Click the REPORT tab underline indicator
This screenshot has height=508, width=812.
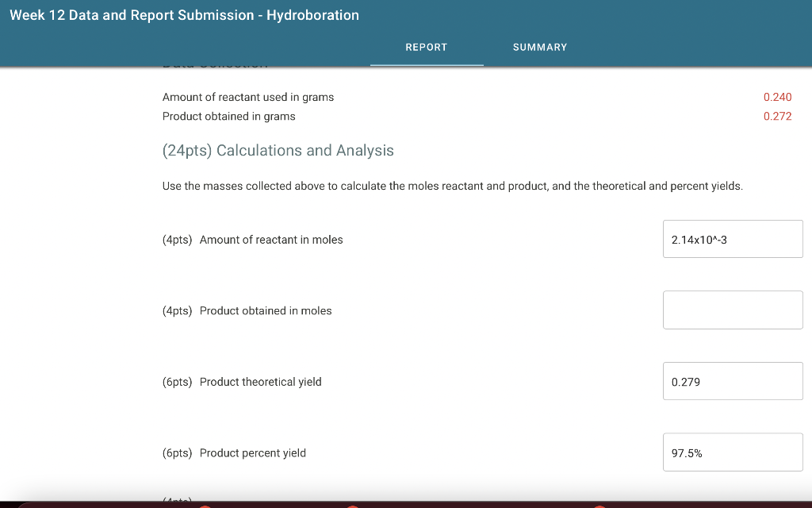tap(427, 65)
